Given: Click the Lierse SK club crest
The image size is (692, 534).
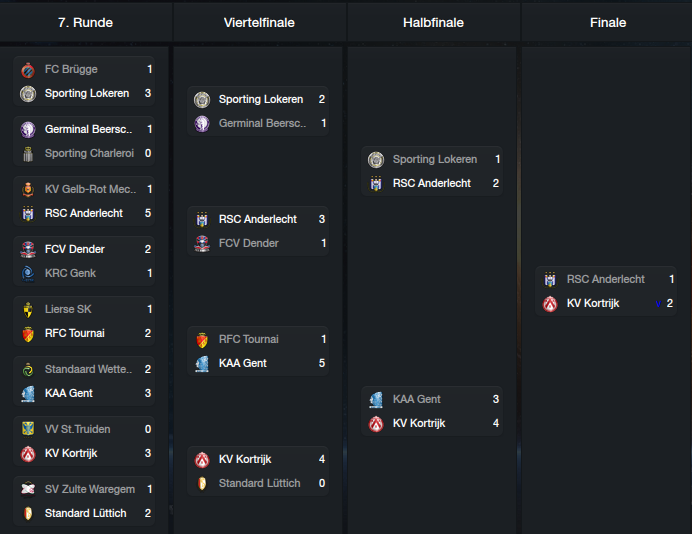Looking at the screenshot, I should [x=28, y=310].
